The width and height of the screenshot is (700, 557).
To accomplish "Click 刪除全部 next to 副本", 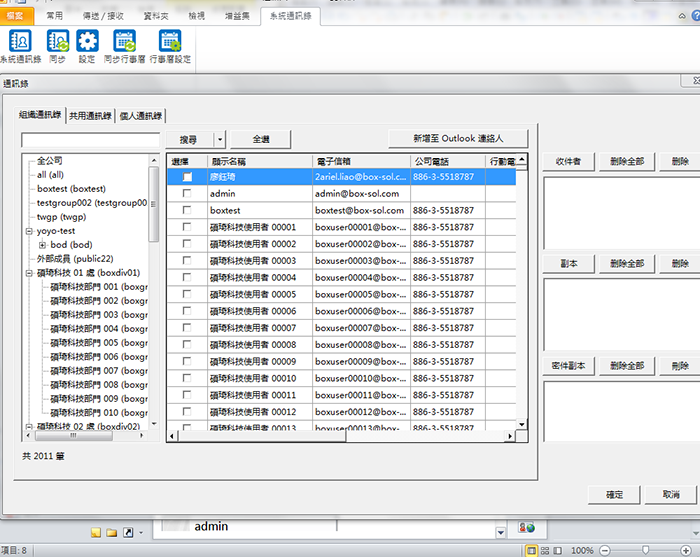I will (x=627, y=264).
